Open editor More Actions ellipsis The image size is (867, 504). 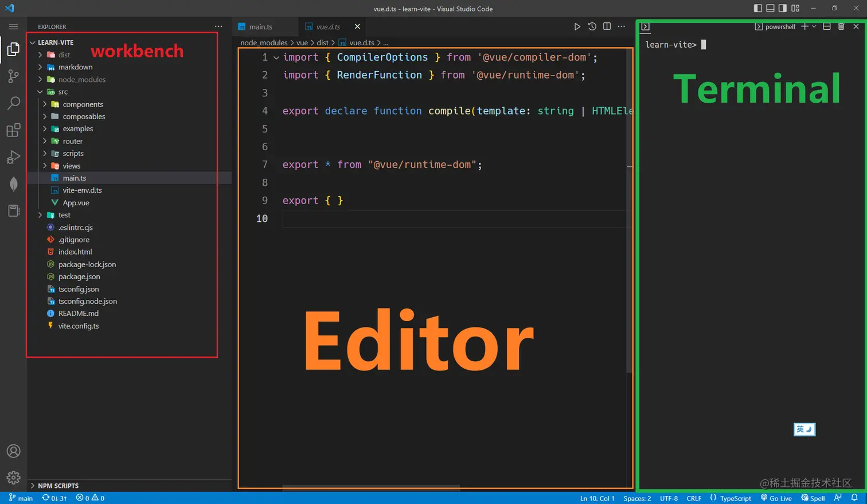point(622,26)
